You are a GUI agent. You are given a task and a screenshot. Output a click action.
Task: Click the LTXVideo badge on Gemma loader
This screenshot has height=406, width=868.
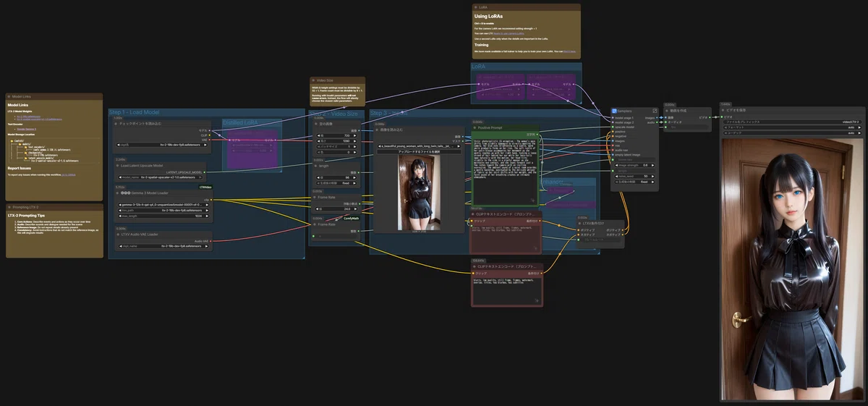point(205,187)
